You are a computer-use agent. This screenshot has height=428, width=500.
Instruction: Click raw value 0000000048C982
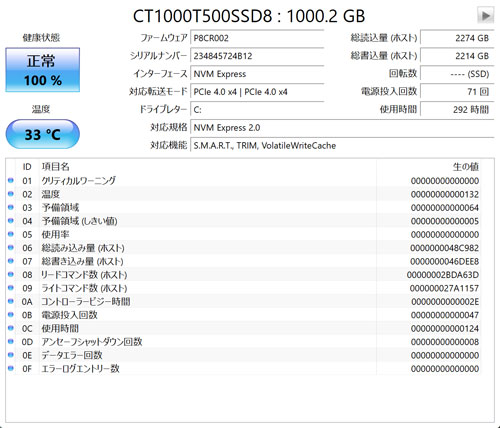pyautogui.click(x=444, y=248)
